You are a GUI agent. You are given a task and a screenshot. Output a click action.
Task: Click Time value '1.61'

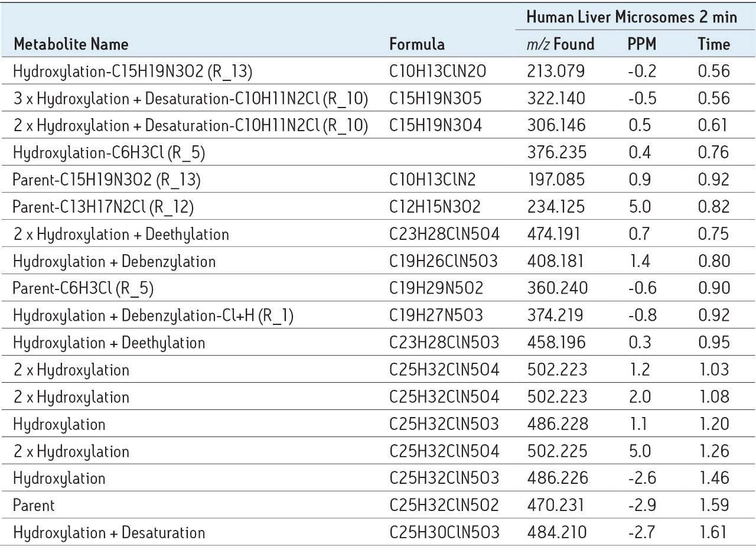point(713,533)
